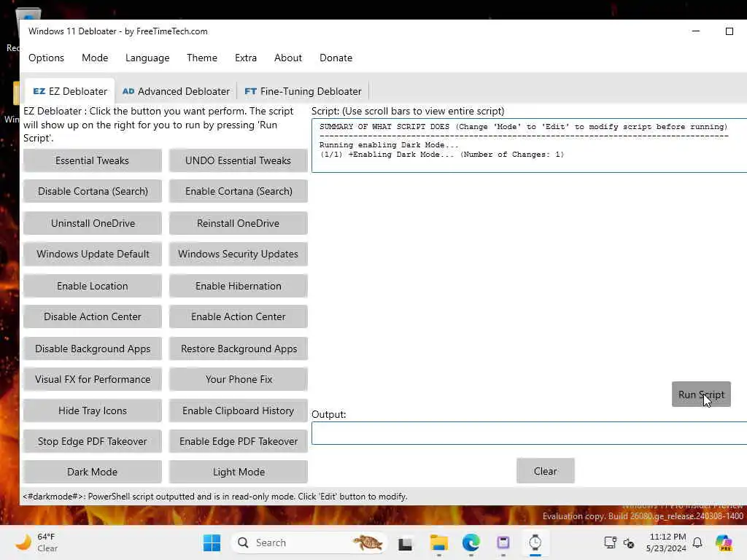
Task: Click Restore Background Apps
Action: (239, 349)
